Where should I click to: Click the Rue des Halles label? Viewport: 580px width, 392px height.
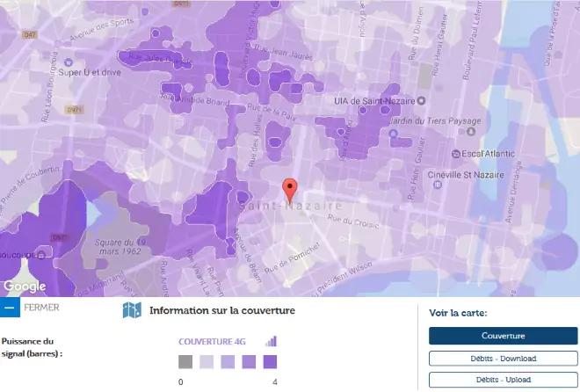point(255,141)
